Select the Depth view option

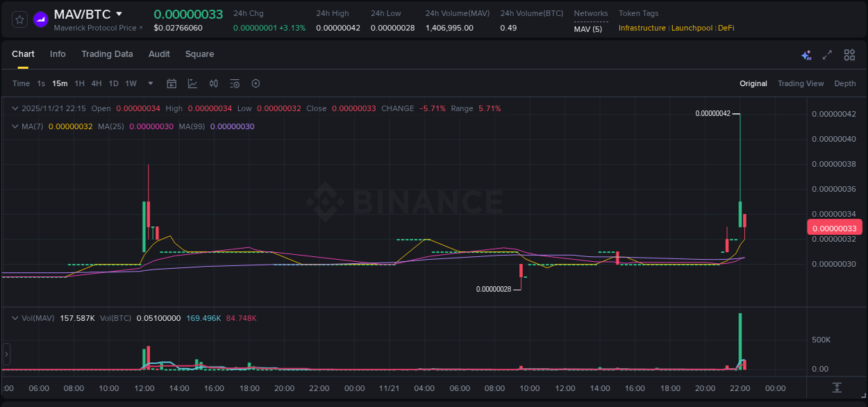tap(845, 83)
